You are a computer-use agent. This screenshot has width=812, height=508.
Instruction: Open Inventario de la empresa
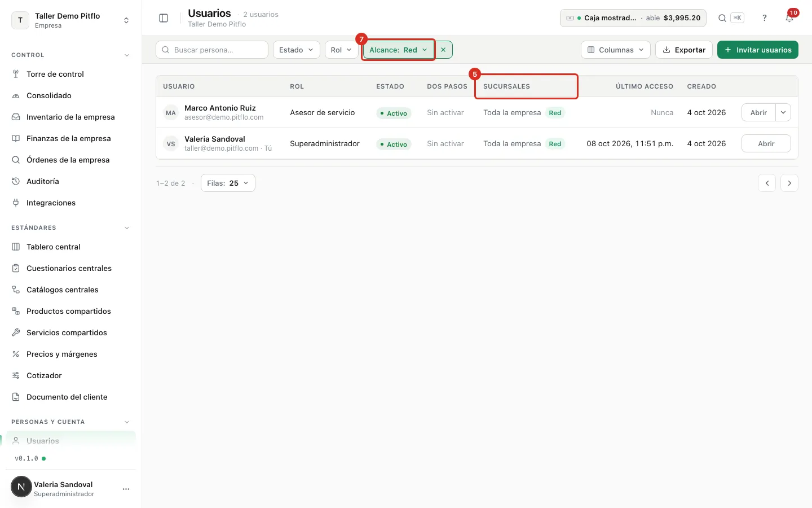[x=70, y=117]
